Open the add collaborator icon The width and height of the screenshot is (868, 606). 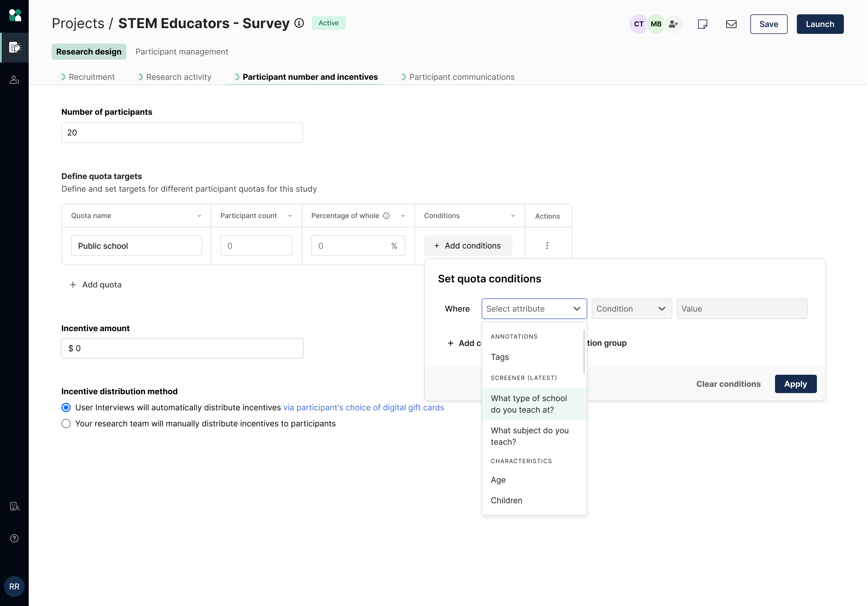coord(673,24)
